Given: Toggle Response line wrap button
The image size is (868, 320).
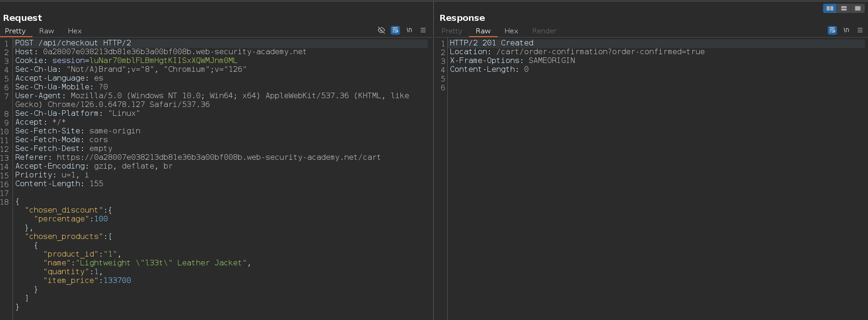Looking at the screenshot, I should (832, 30).
